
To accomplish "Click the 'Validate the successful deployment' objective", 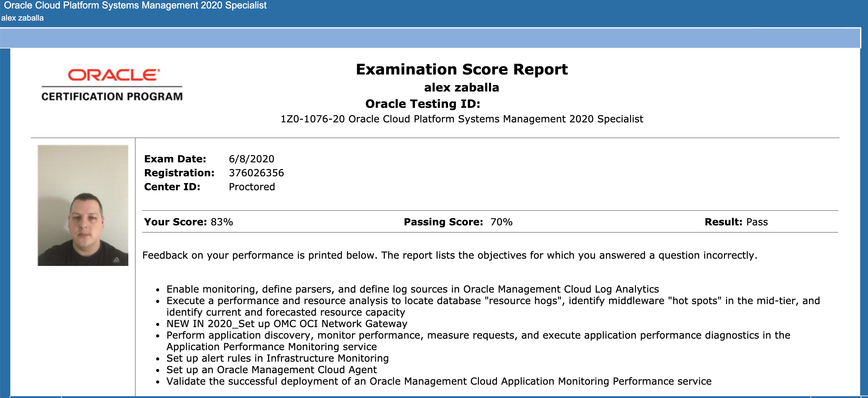I will click(439, 381).
